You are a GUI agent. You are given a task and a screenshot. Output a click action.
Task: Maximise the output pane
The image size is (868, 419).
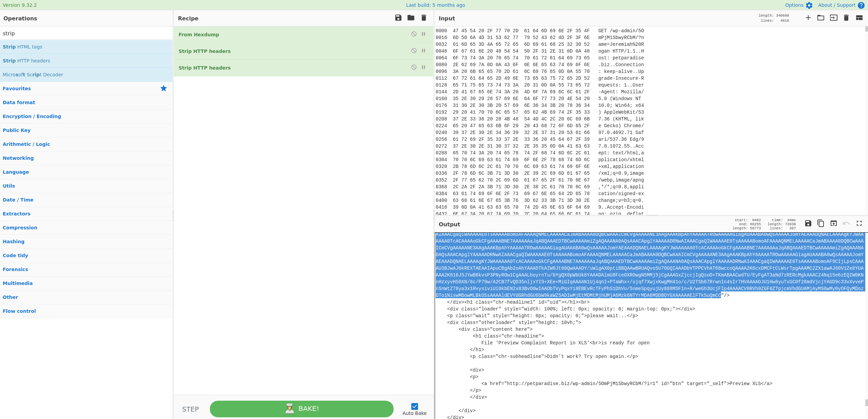859,223
